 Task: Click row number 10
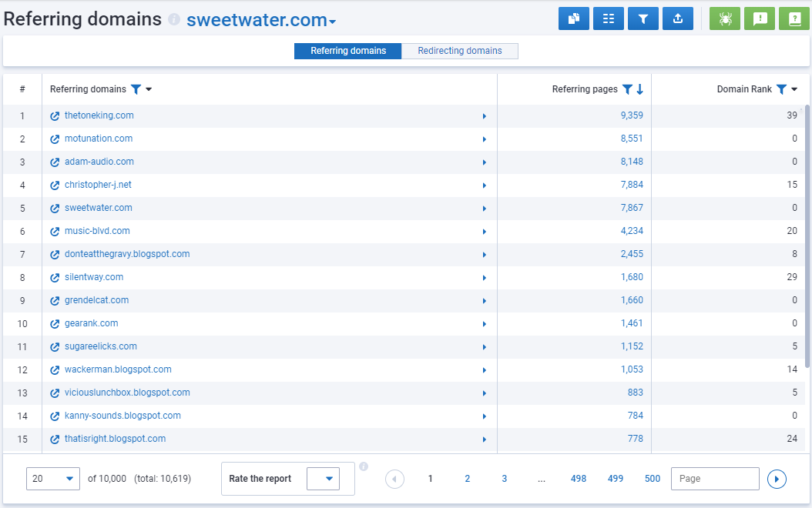(22, 324)
